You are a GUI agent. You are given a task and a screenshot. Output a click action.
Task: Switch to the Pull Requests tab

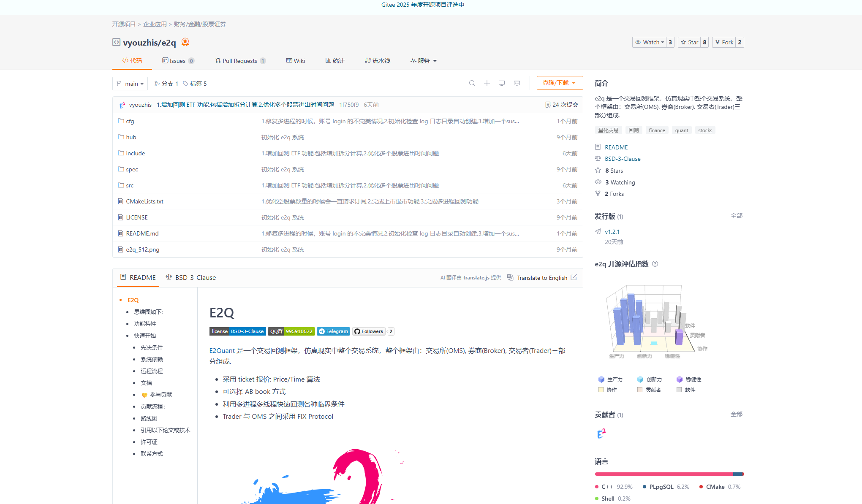tap(239, 61)
